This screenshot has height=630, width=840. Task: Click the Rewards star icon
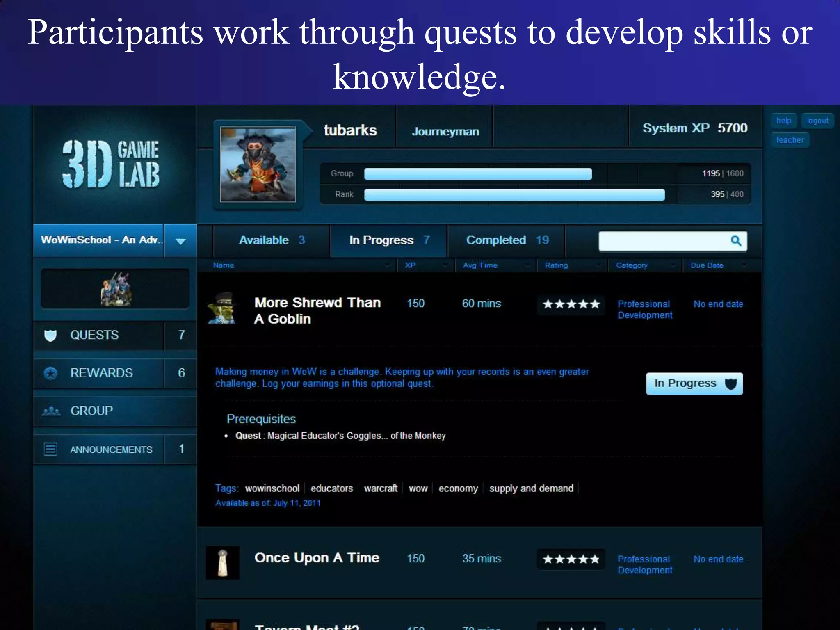(50, 373)
